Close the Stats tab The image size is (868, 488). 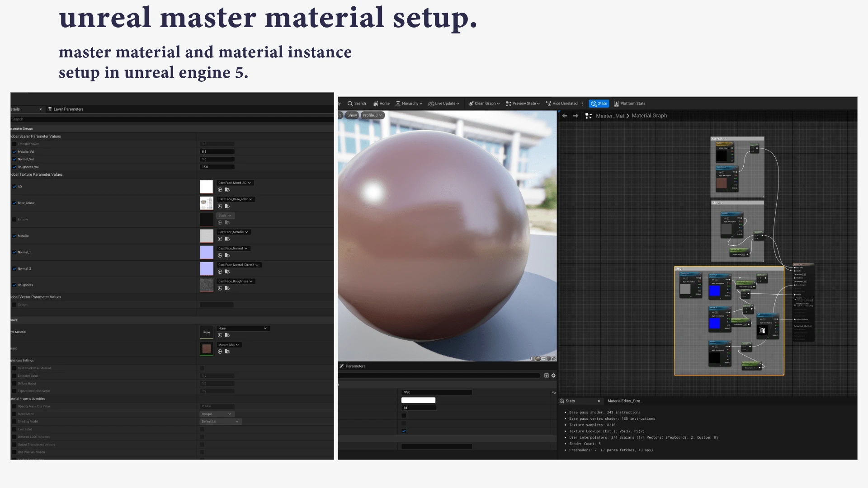(599, 401)
